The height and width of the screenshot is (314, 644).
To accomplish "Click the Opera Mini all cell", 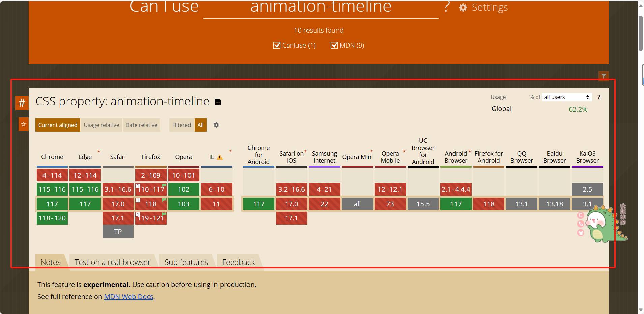I will click(357, 204).
